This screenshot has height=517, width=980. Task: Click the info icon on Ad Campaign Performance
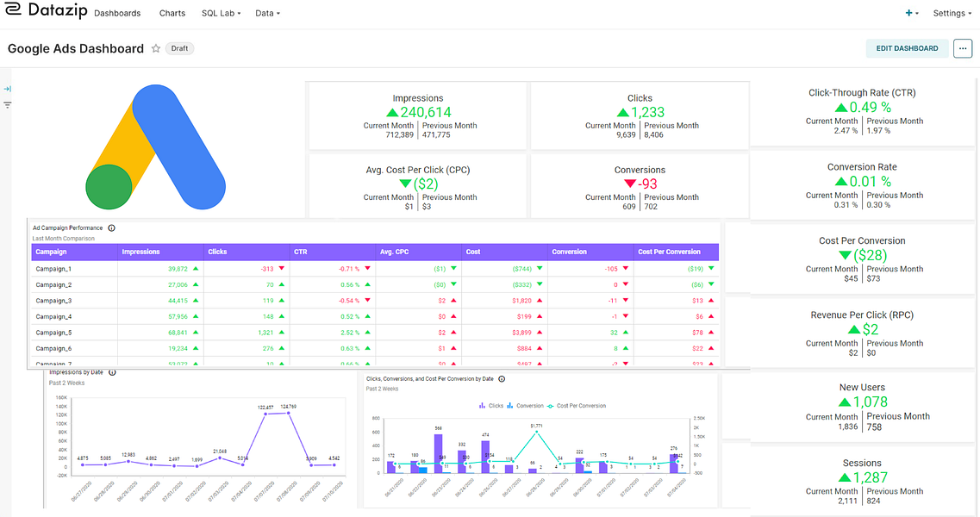(x=110, y=227)
